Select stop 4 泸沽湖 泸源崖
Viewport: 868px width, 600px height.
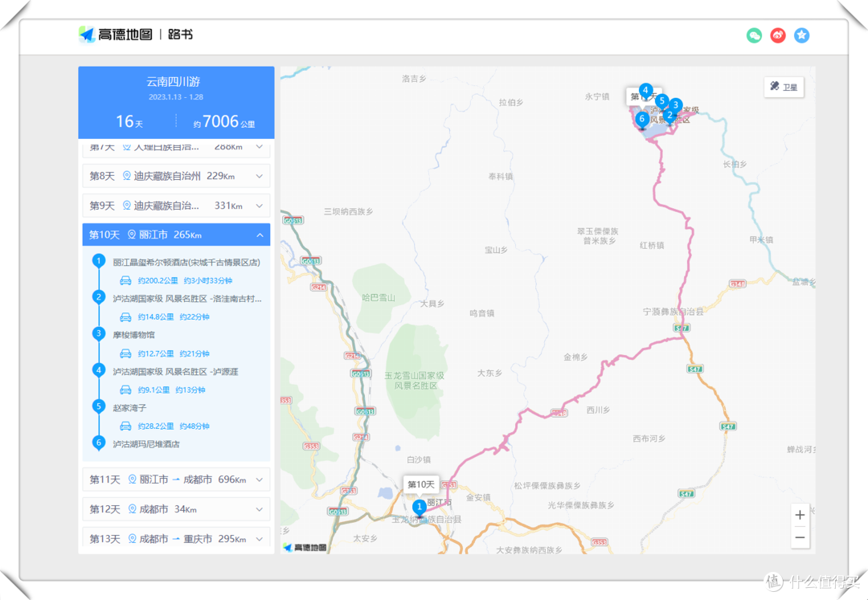coord(175,372)
